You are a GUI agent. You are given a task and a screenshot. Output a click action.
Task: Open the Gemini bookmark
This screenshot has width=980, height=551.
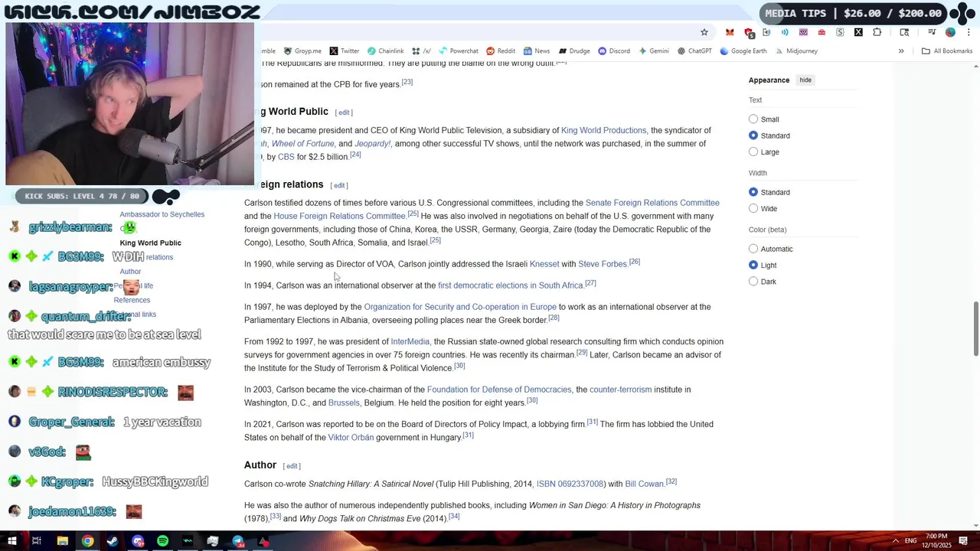(x=653, y=51)
